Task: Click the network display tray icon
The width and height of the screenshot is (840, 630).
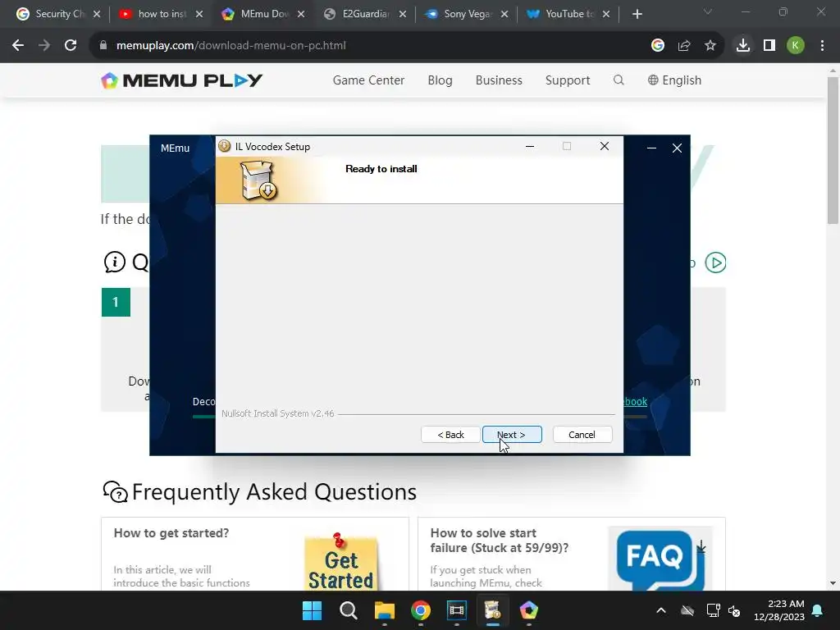Action: pyautogui.click(x=713, y=610)
